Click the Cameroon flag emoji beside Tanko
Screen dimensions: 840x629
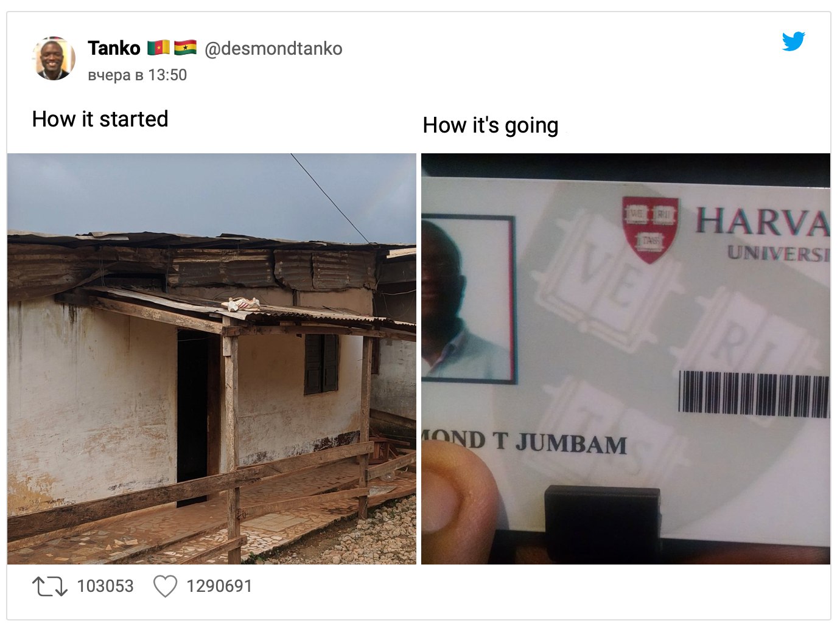point(158,47)
